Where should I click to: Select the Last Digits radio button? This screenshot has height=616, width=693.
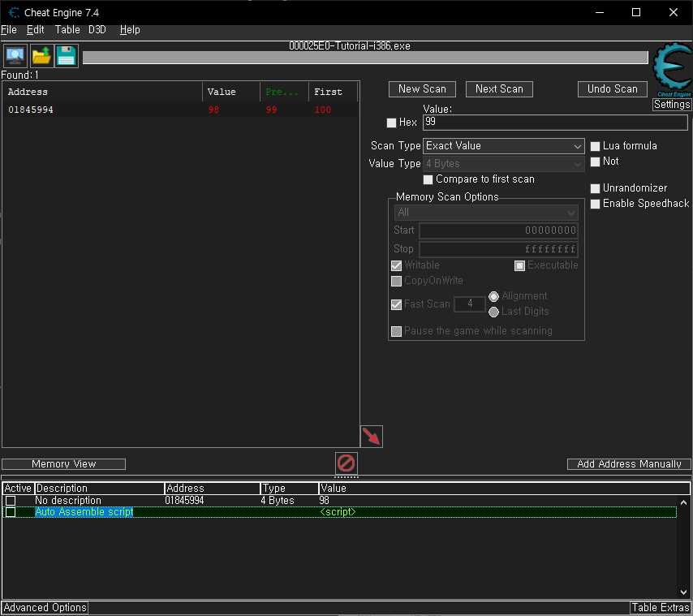493,312
